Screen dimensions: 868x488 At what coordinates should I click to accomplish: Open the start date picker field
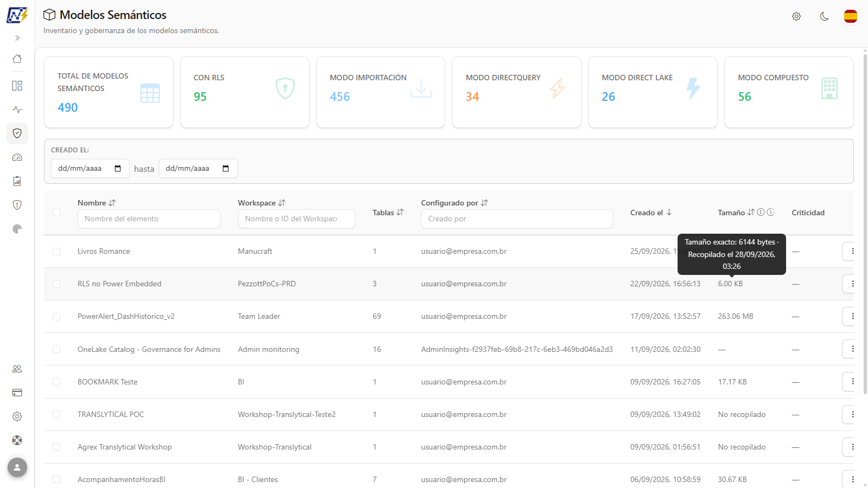(90, 169)
